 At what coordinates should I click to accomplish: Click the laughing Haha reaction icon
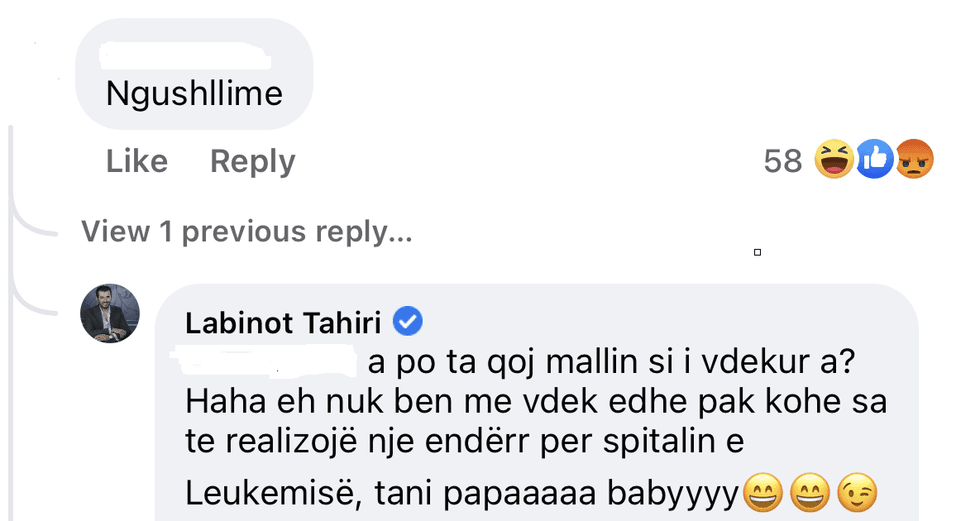pyautogui.click(x=834, y=160)
